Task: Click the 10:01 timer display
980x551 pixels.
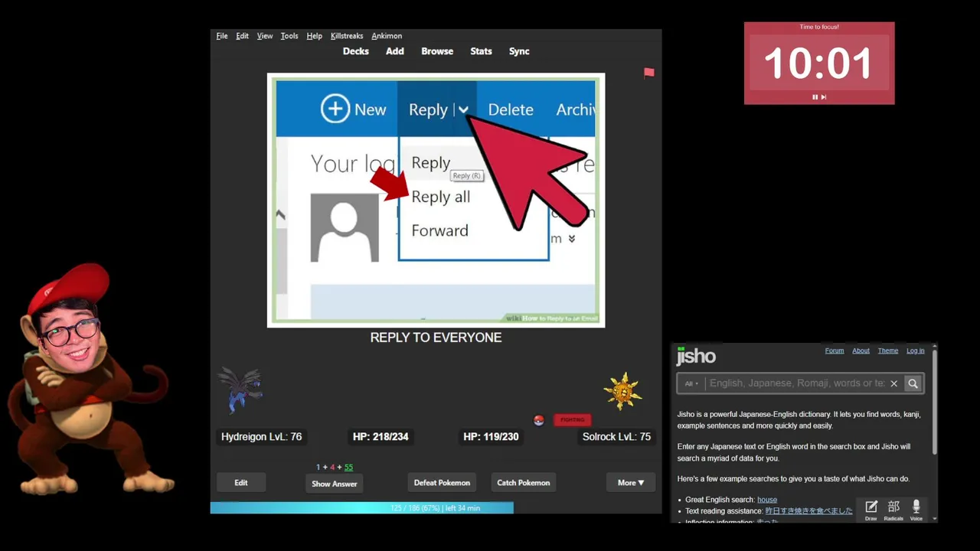Action: point(818,63)
